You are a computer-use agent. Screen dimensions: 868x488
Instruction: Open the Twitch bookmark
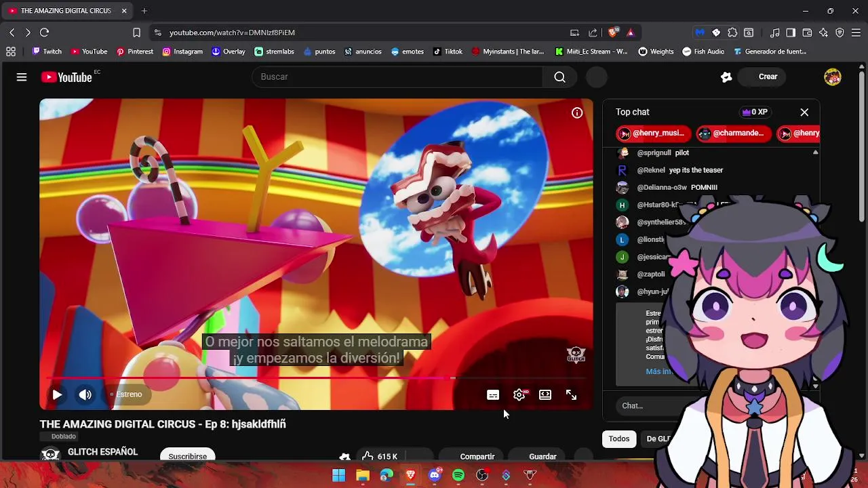pos(47,52)
